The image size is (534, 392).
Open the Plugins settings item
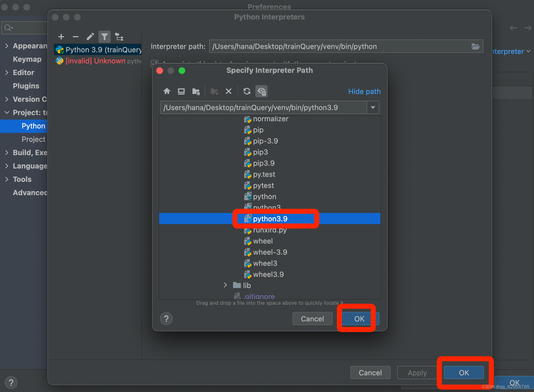point(26,86)
